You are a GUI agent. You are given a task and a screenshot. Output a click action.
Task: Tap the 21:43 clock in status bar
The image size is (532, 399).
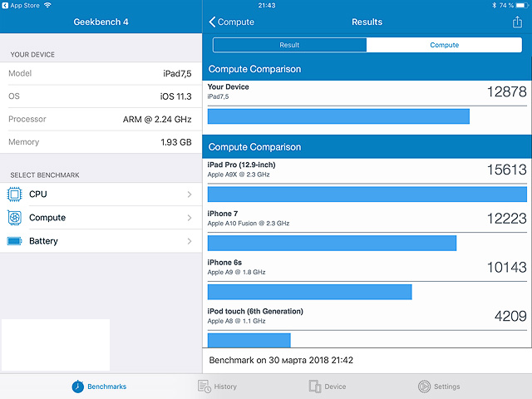point(267,6)
